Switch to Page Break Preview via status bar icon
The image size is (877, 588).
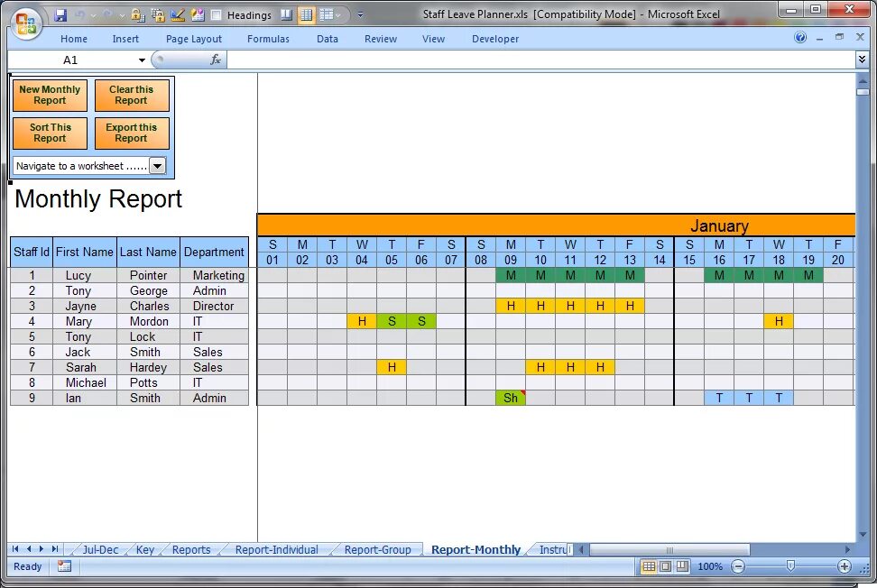tap(682, 566)
